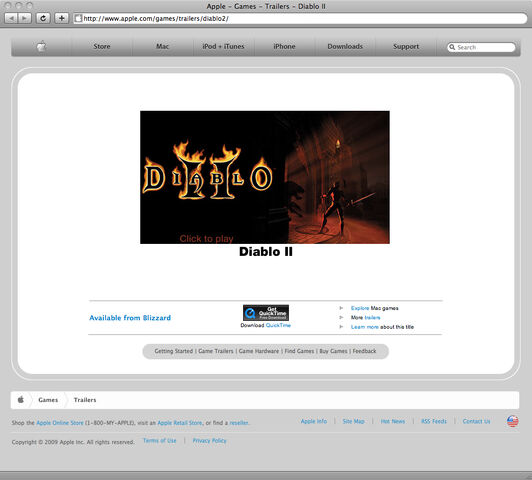Click the window title Apple - Games - Trailers

[x=266, y=6]
